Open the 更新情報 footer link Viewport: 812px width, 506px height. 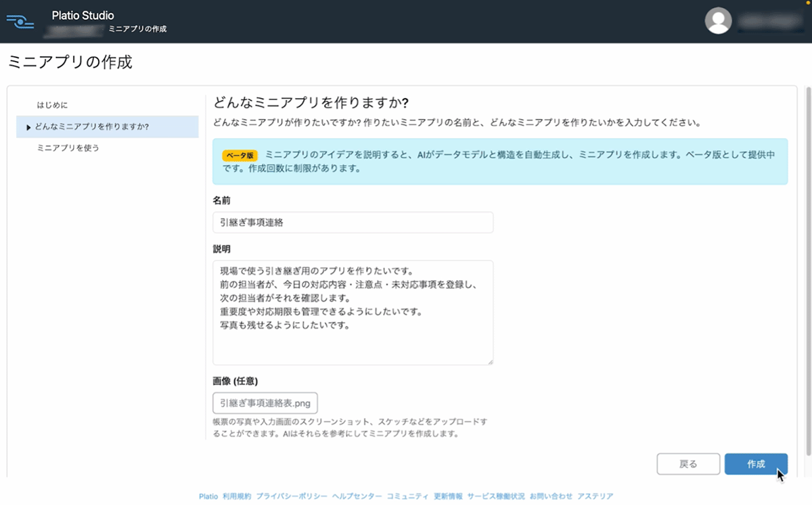[448, 496]
